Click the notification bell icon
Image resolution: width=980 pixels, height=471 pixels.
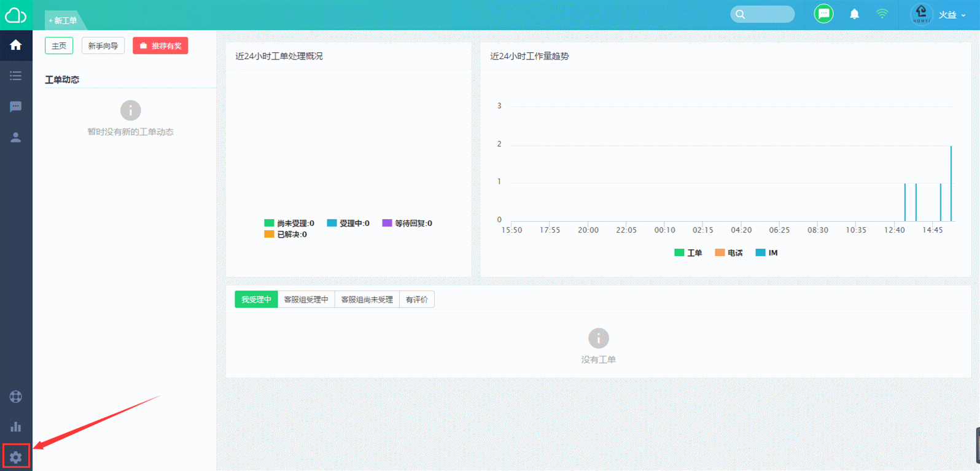point(854,14)
